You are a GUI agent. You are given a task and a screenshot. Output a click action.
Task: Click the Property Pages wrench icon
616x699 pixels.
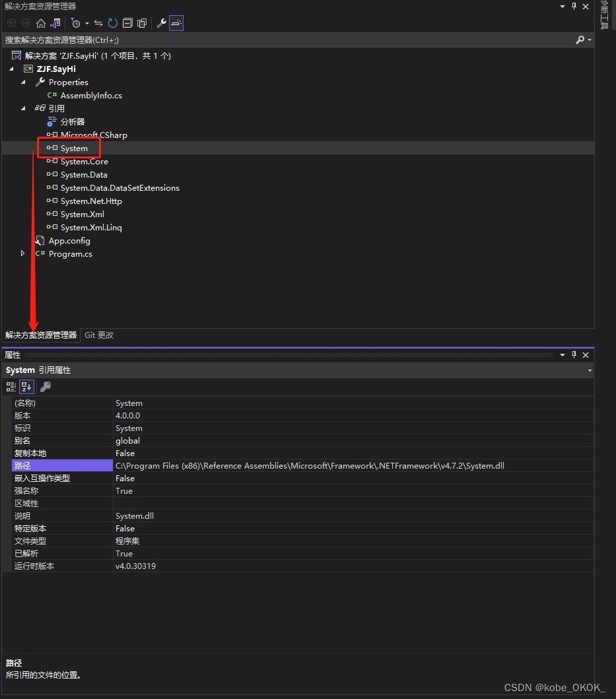45,387
